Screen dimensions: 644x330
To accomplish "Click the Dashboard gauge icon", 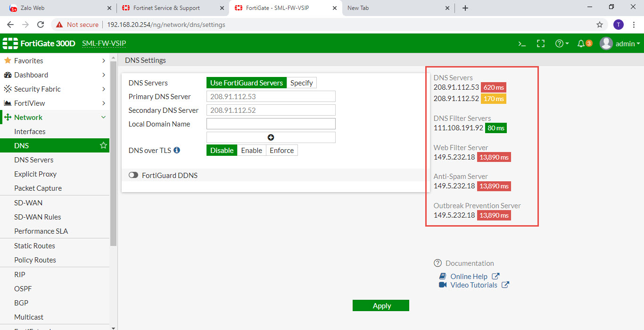I will (8, 75).
